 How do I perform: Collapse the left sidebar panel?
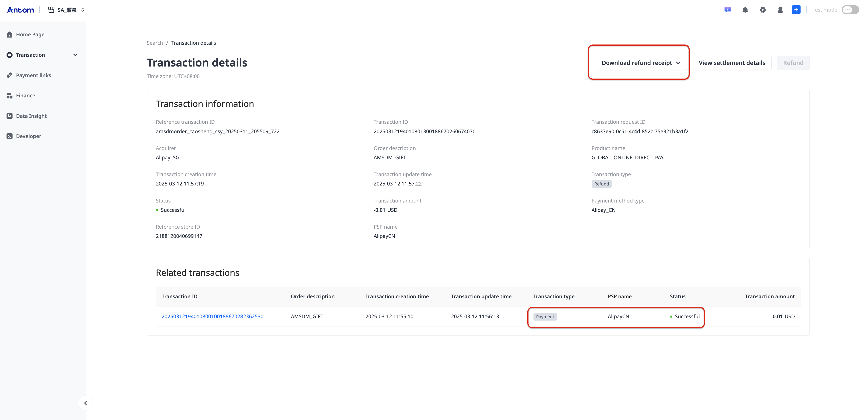86,403
